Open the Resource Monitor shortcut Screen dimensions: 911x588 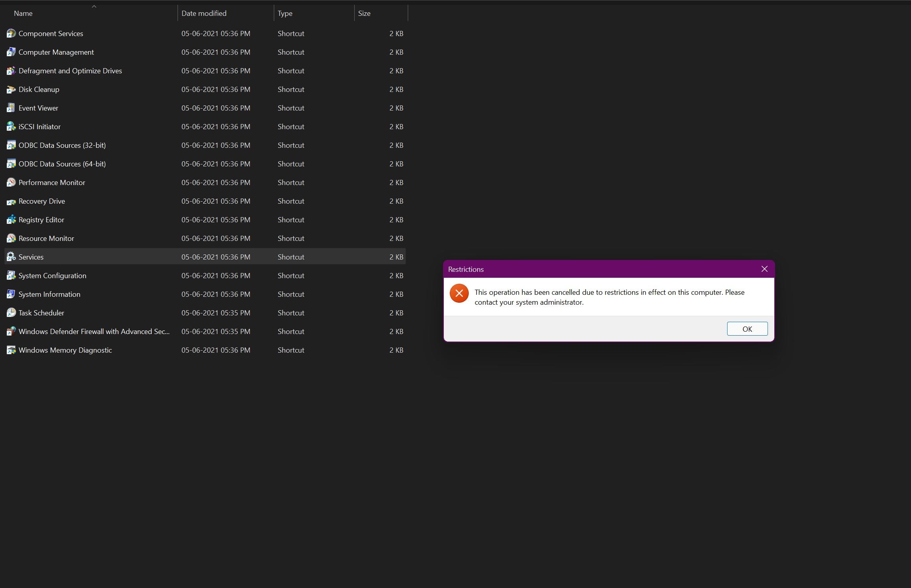coord(46,238)
